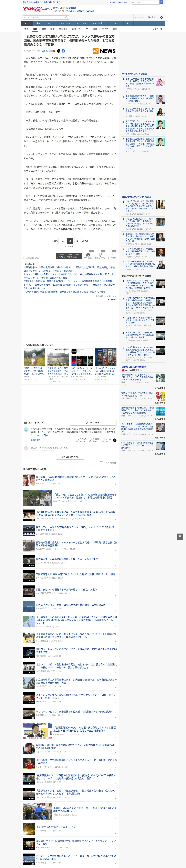Select the エンタメ category
Screen dimensions: 186x868
[63, 29]
